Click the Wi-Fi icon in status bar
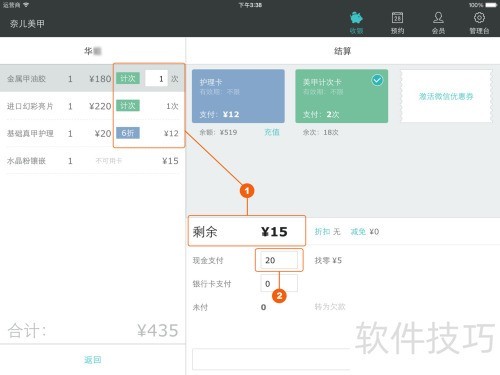The image size is (500, 375). click(26, 5)
